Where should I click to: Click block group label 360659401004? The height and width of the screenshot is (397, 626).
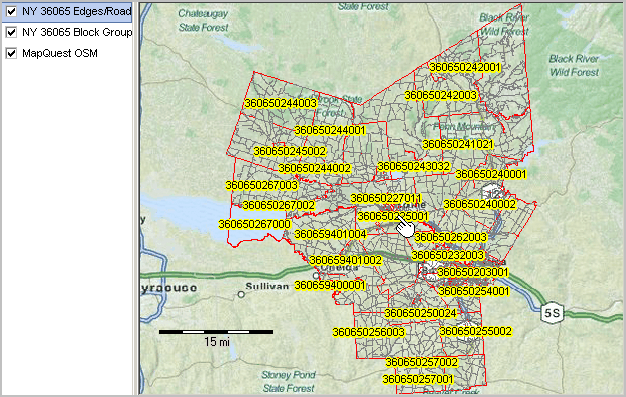click(330, 234)
